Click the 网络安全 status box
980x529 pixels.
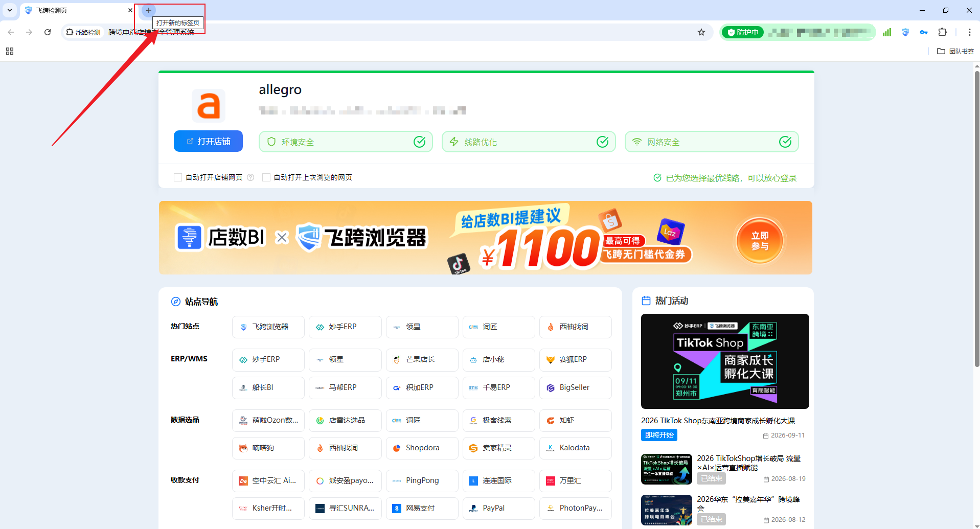click(x=712, y=142)
